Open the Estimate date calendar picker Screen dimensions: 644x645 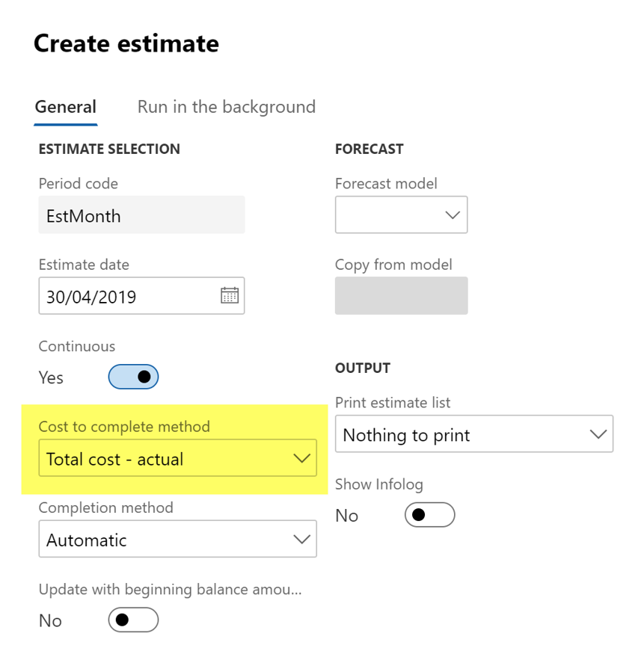click(230, 295)
